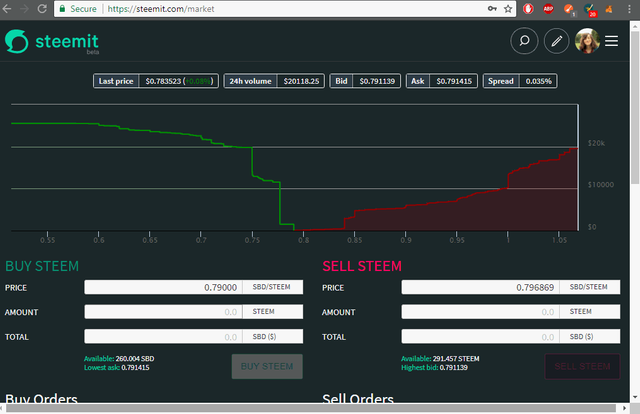The height and width of the screenshot is (414, 640).
Task: Reload the page
Action: (42, 9)
